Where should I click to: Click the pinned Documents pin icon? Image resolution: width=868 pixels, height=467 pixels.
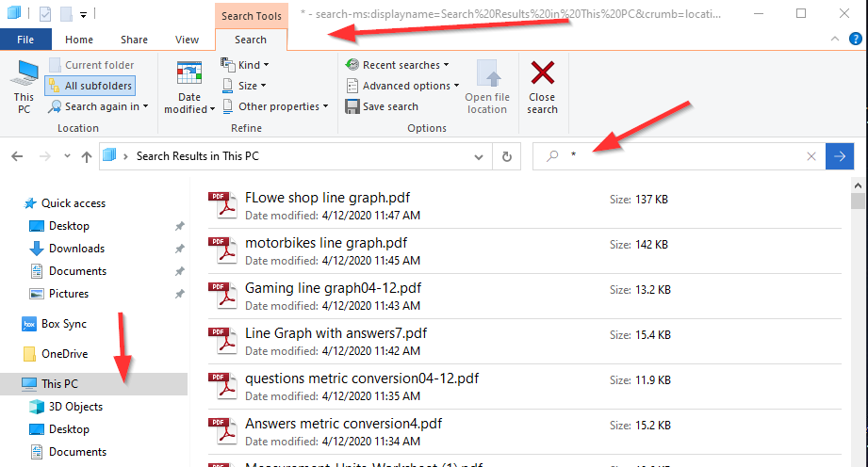pyautogui.click(x=179, y=272)
